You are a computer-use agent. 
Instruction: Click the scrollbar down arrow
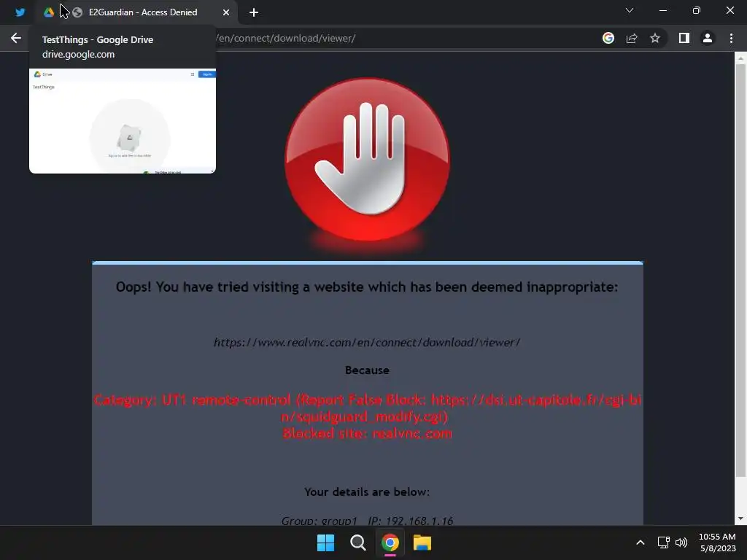point(740,518)
